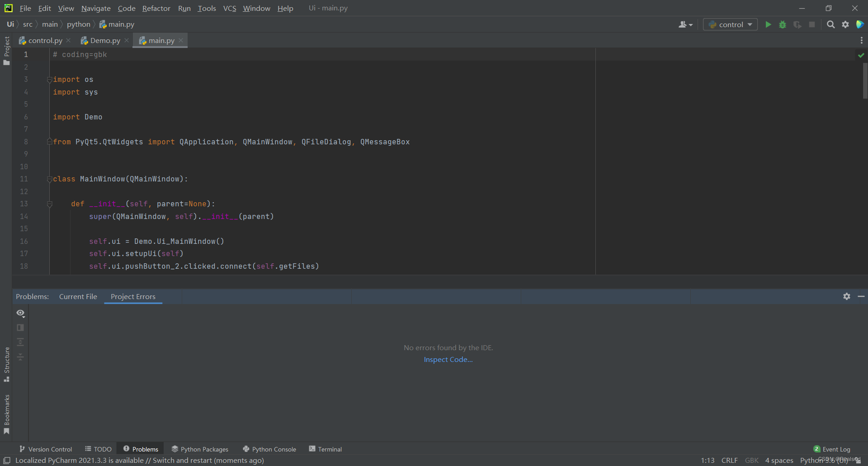Screen dimensions: 868x466
Task: Open Search Everywhere magnifier
Action: click(830, 24)
